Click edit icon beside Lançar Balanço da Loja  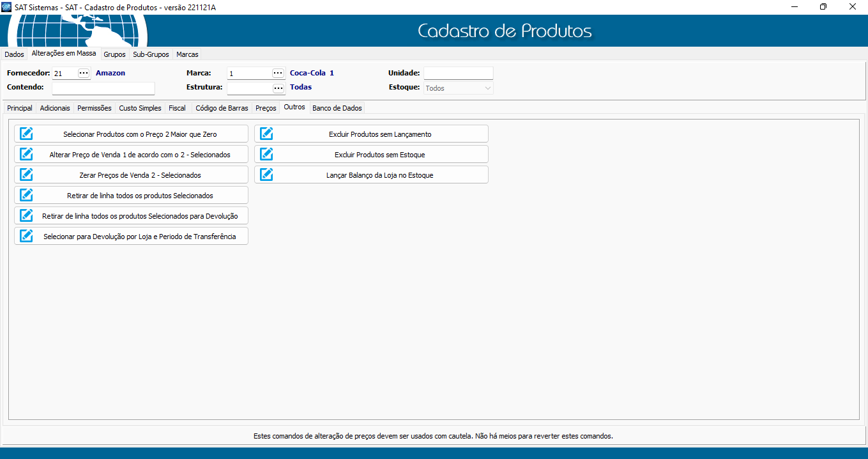point(267,175)
